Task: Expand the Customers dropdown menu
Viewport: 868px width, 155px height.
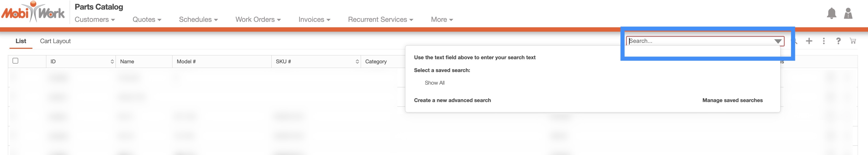Action: [95, 20]
